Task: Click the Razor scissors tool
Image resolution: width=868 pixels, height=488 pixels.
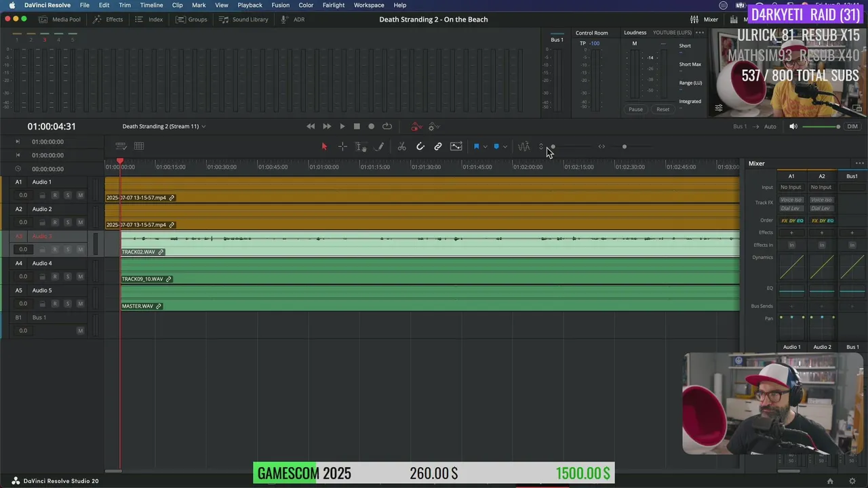Action: click(x=401, y=146)
